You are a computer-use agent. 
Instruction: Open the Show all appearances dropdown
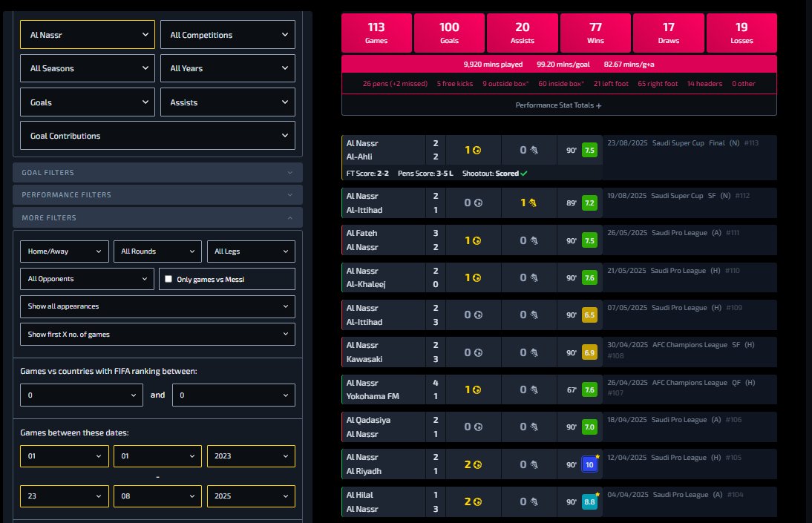157,306
